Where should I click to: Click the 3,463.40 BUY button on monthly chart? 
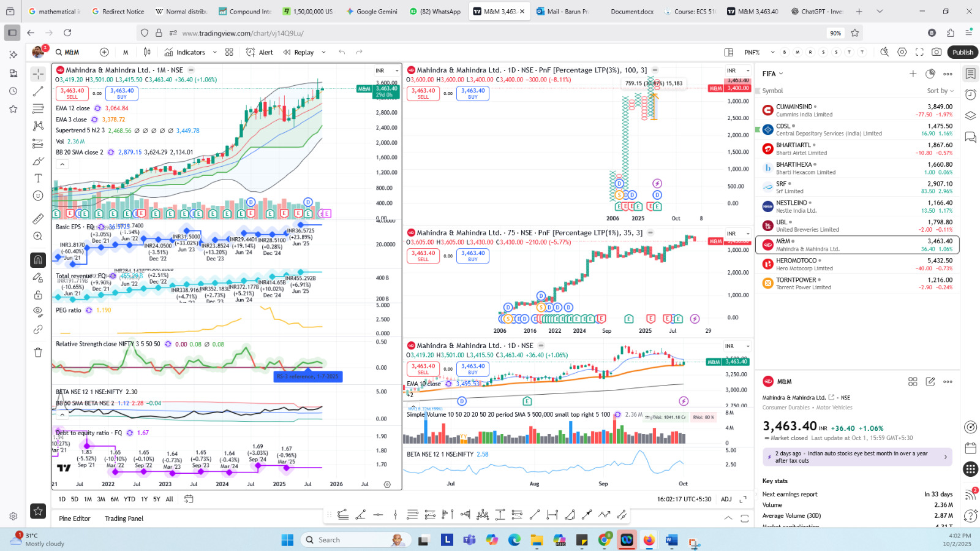(122, 93)
